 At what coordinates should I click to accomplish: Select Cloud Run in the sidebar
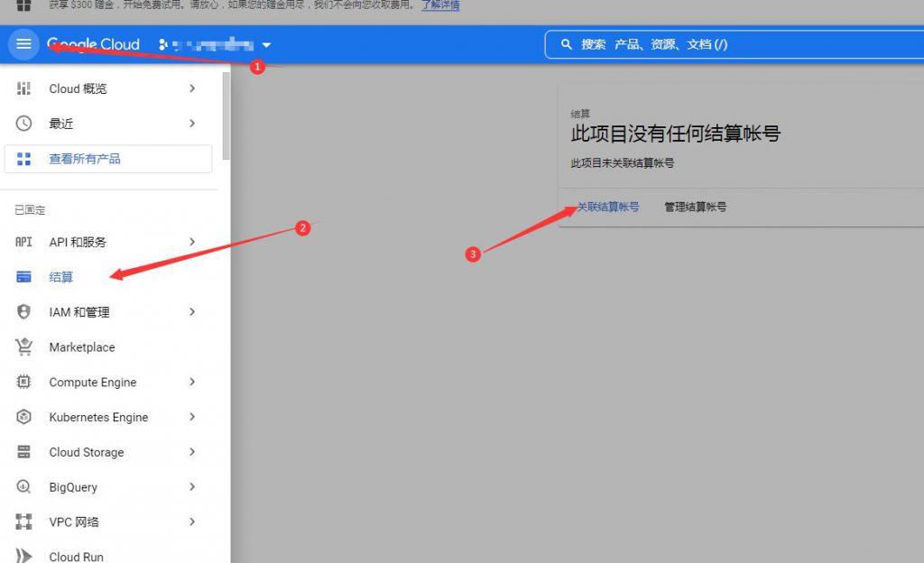(x=77, y=556)
